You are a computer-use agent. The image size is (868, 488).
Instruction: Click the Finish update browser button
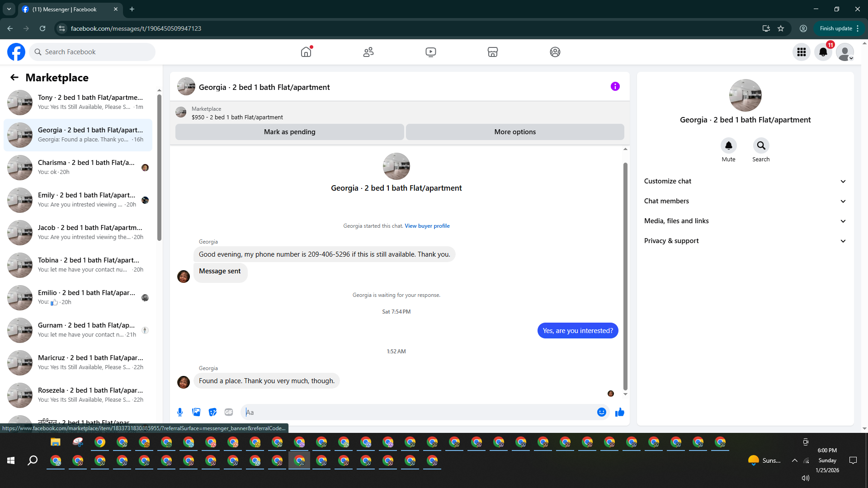(839, 28)
